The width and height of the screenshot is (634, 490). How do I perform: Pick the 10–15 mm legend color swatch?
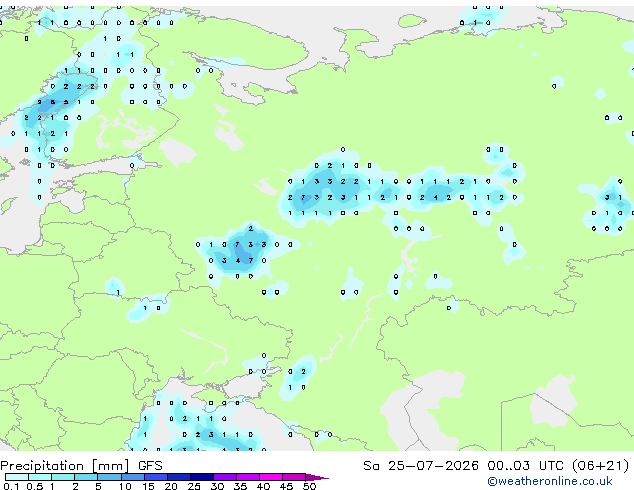pyautogui.click(x=132, y=477)
